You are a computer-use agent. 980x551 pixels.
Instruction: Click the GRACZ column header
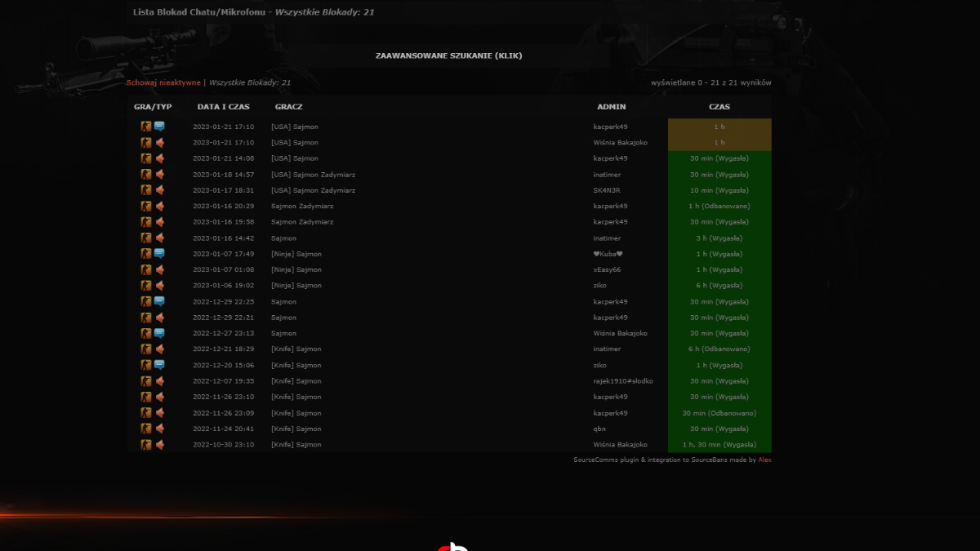click(x=289, y=107)
